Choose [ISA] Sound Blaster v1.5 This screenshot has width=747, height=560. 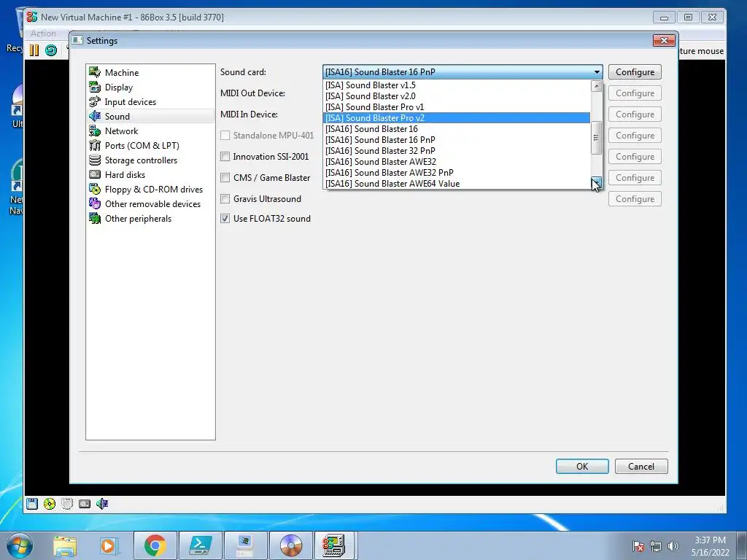tap(457, 85)
